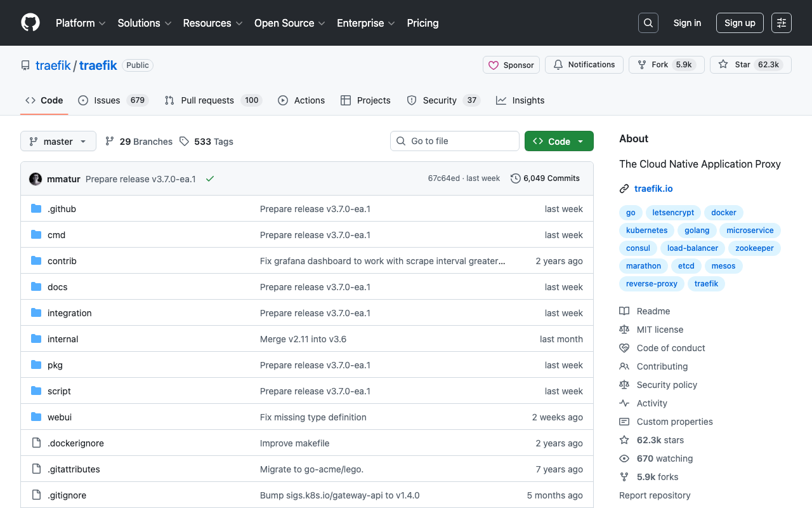This screenshot has height=508, width=812.
Task: Click the Sponsor heart button
Action: pyautogui.click(x=511, y=65)
